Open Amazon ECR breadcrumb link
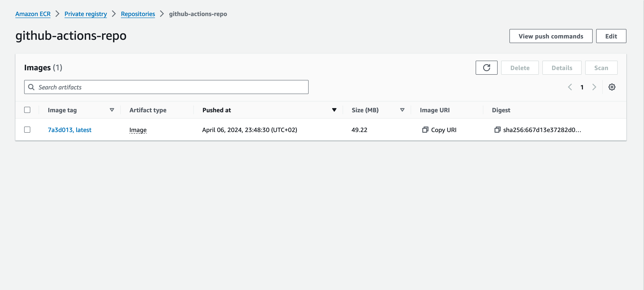 pos(33,14)
